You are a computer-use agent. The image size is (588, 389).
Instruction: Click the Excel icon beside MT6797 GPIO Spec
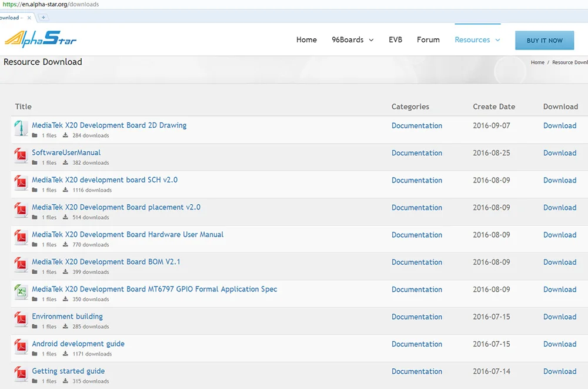21,292
